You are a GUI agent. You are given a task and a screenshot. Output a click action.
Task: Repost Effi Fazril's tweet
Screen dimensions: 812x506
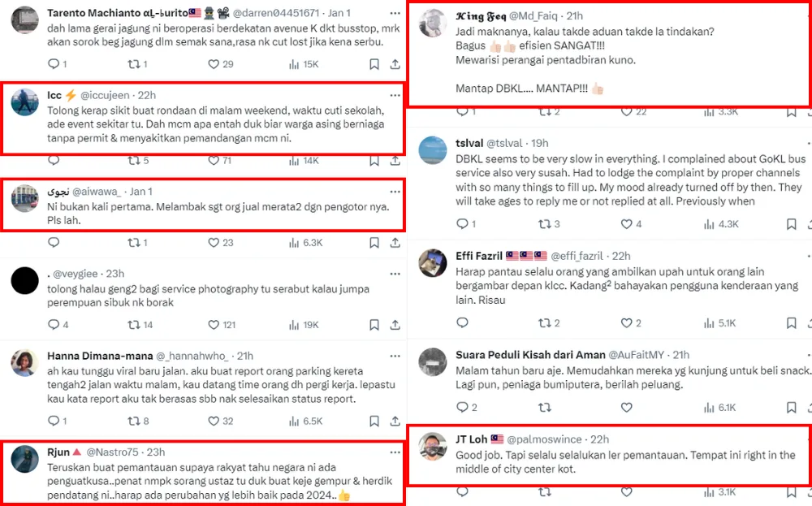(x=544, y=323)
